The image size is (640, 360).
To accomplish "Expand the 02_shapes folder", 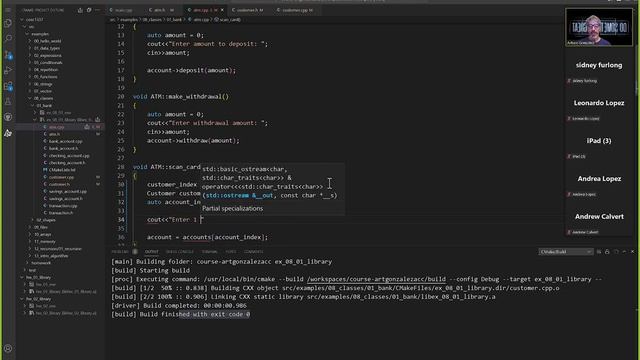I will click(x=45, y=220).
